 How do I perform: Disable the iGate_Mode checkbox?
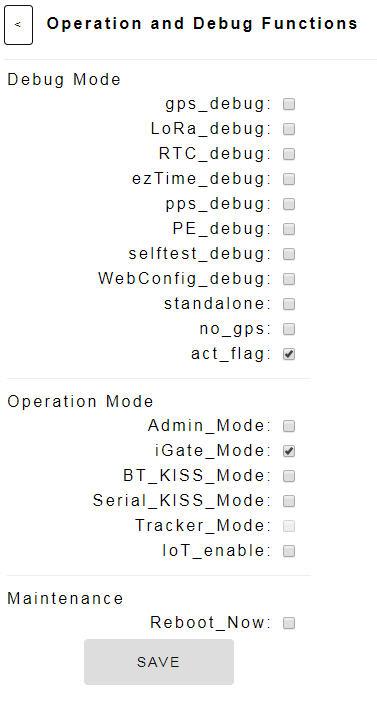[289, 451]
